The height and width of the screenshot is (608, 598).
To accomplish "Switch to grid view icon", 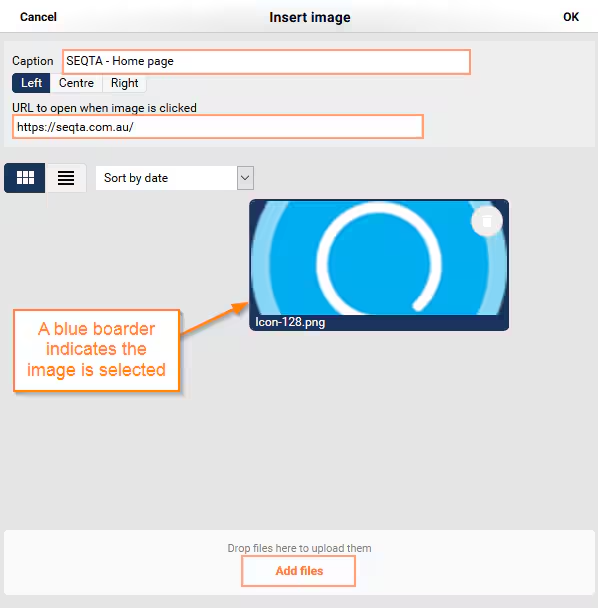I will (x=25, y=178).
